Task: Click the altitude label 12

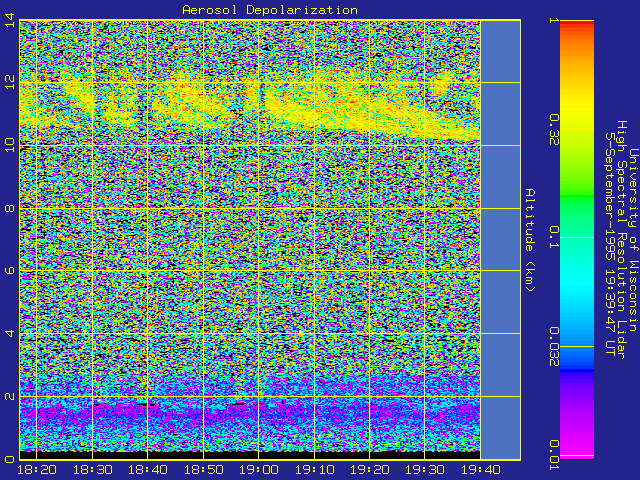Action: pyautogui.click(x=10, y=82)
